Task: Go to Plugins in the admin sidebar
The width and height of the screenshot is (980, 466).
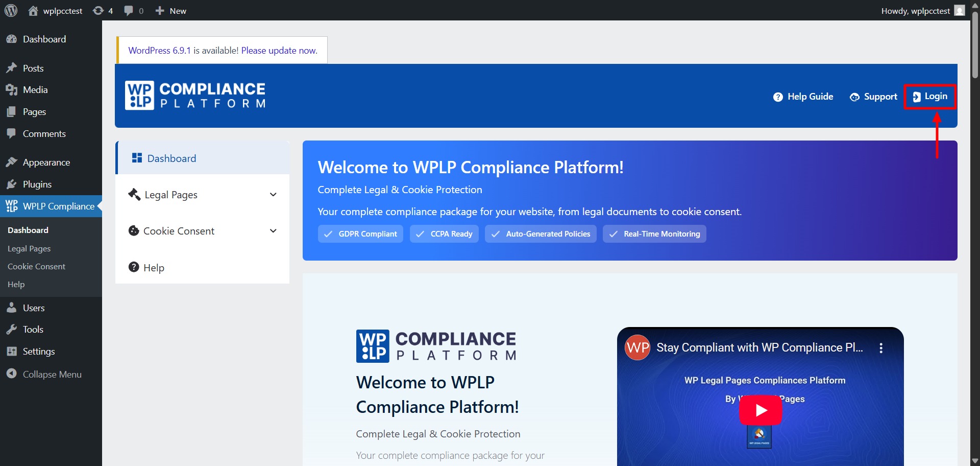Action: point(37,184)
